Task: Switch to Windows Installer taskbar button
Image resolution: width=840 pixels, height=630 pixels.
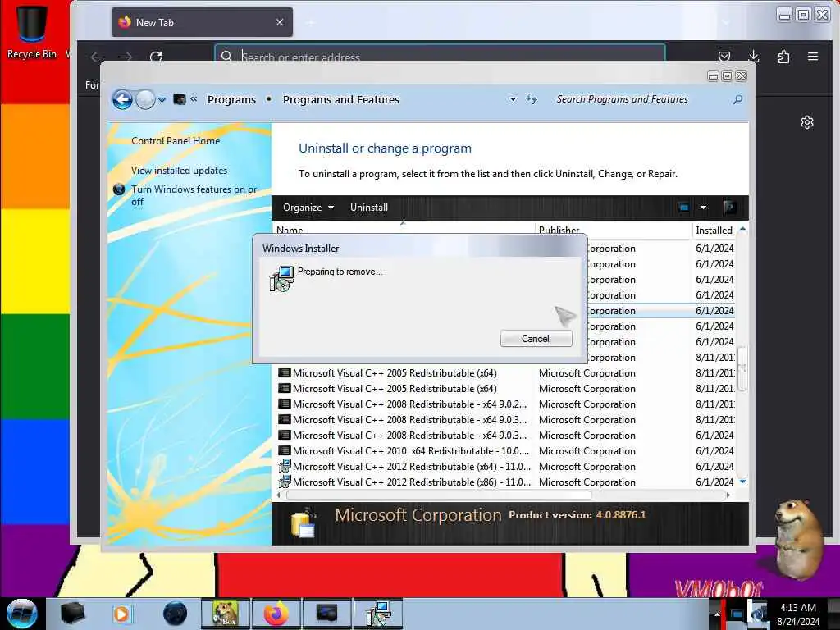Action: (378, 614)
